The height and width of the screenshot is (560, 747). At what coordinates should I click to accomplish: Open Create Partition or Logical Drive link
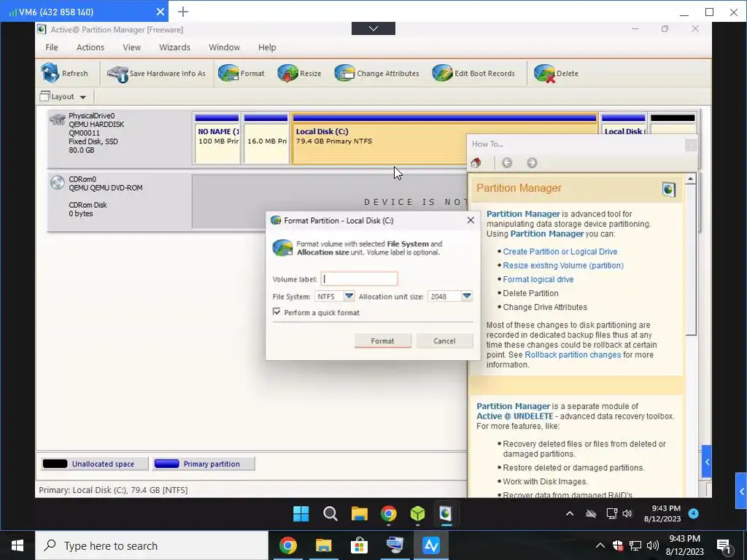pos(560,252)
